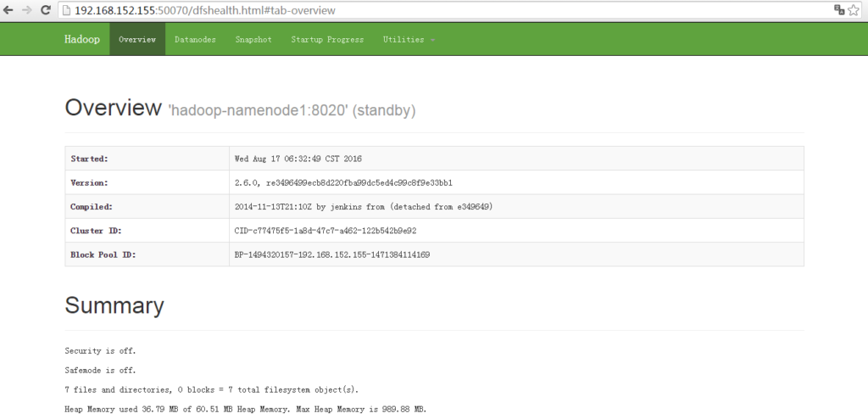Click the Block Pool ID value
The height and width of the screenshot is (419, 868).
click(x=332, y=254)
